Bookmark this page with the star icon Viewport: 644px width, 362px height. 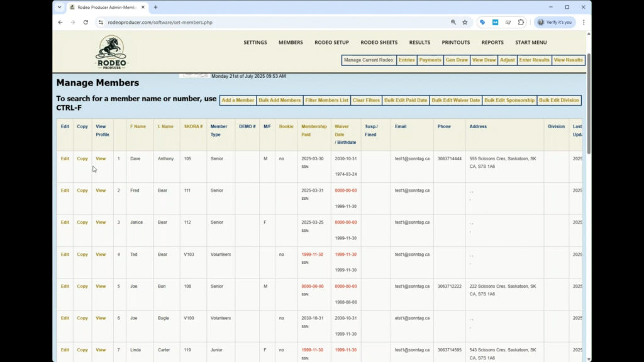[465, 22]
